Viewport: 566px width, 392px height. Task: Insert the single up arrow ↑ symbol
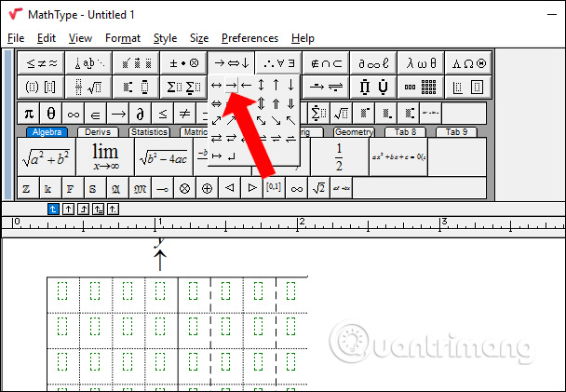[276, 86]
